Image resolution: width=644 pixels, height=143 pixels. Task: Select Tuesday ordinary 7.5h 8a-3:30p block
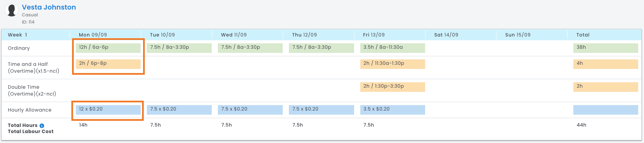pos(179,48)
